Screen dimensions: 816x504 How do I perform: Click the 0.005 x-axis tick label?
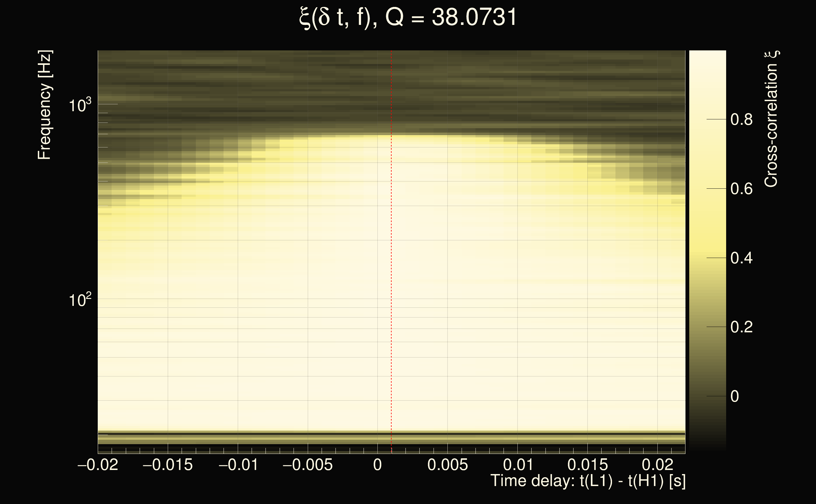click(447, 465)
